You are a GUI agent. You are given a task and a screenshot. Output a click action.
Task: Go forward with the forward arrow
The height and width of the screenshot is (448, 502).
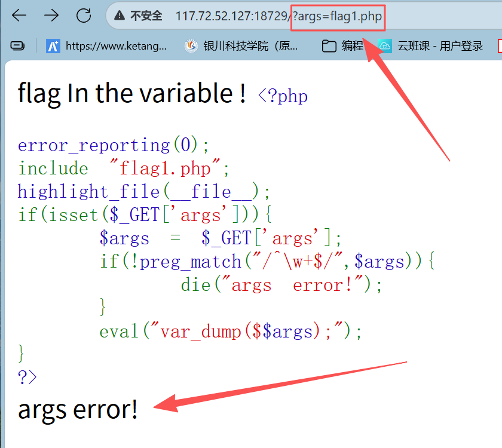point(51,15)
